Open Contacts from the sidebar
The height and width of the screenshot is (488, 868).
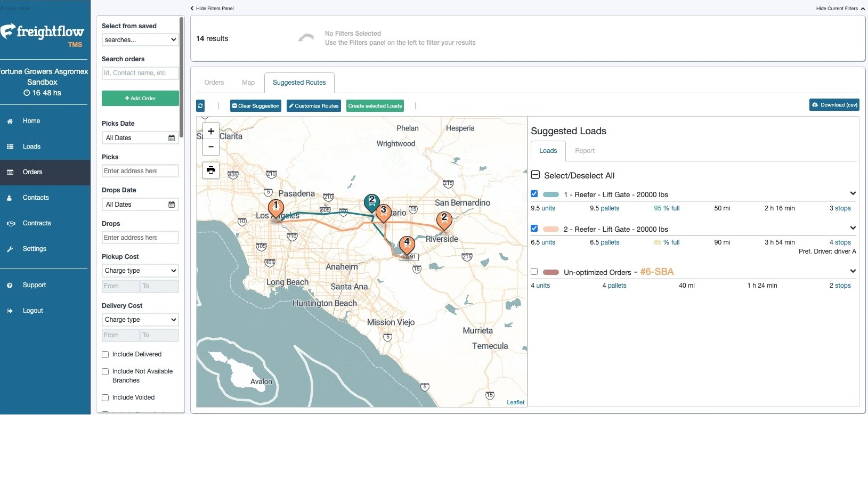[x=36, y=198]
